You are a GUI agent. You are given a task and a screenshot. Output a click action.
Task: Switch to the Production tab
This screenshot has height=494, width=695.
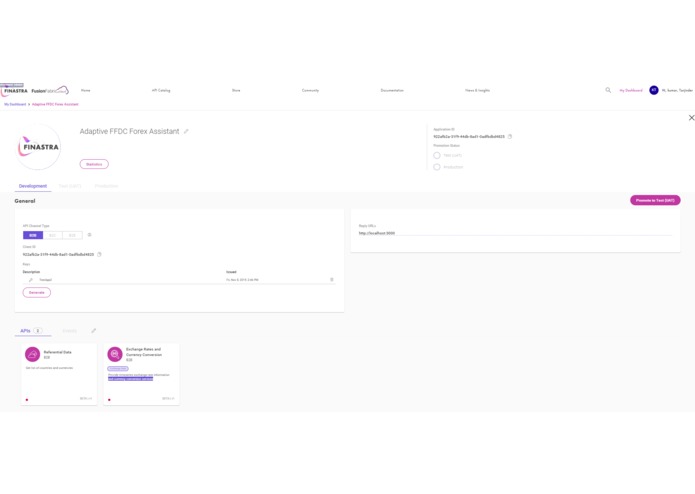[106, 186]
